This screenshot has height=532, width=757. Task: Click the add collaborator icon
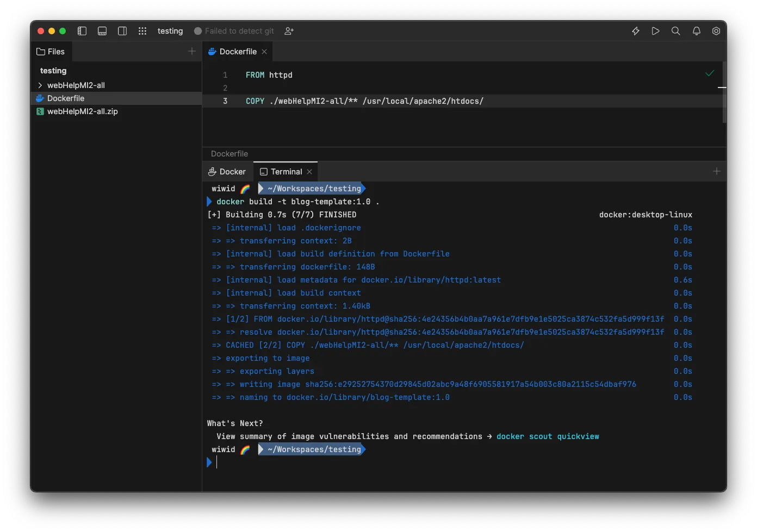tap(289, 31)
